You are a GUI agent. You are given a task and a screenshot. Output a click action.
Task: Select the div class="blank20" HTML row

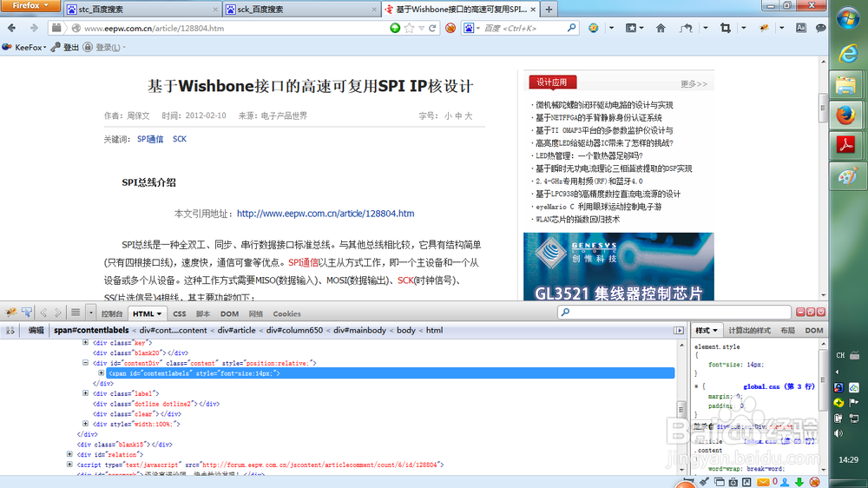point(141,353)
